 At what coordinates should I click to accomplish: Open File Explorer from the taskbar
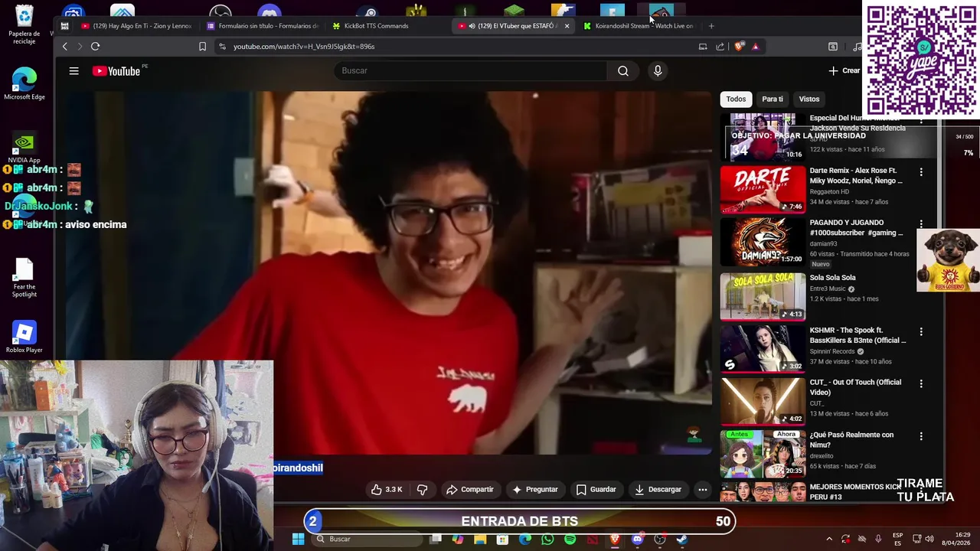click(480, 540)
